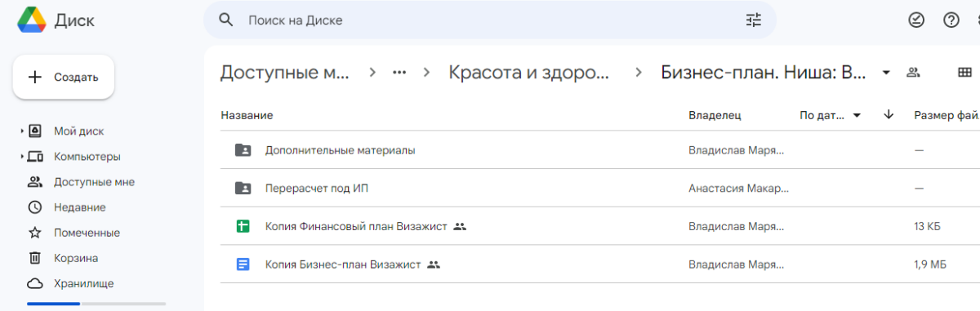
Task: Open advanced search filter options icon
Action: [753, 20]
